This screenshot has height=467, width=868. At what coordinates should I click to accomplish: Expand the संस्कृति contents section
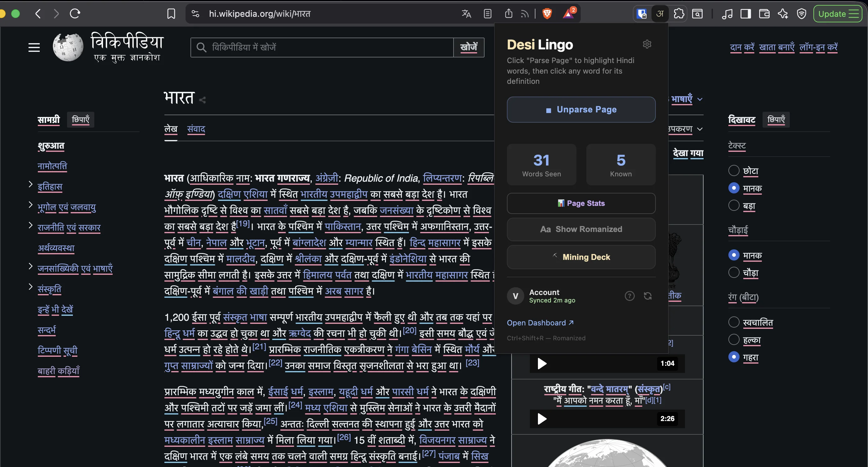(x=31, y=287)
